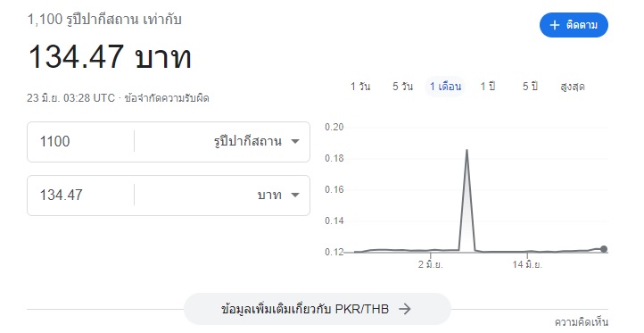The width and height of the screenshot is (644, 333).
Task: Select the 1 วัน time range
Action: (x=360, y=87)
